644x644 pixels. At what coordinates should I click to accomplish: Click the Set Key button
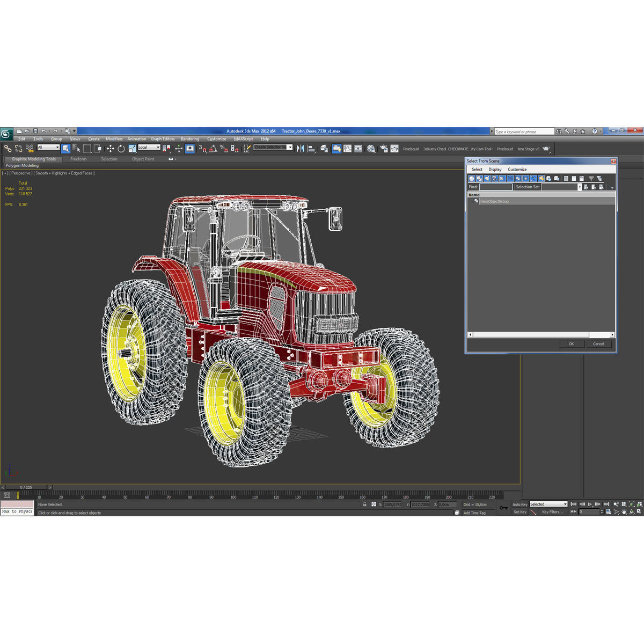[x=520, y=512]
